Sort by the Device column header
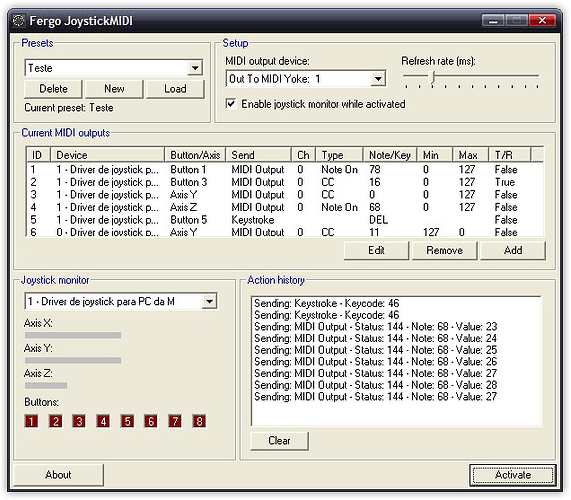Viewport: 571px width, 500px height. click(107, 155)
